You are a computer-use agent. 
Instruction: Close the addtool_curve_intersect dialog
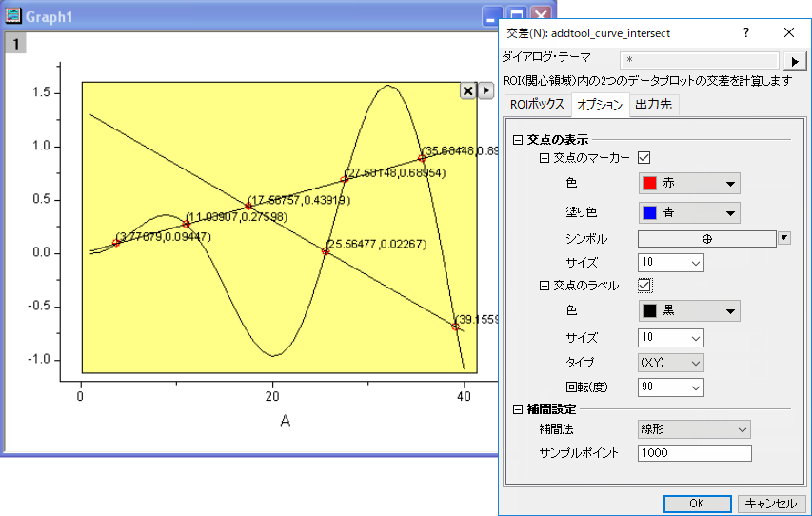pyautogui.click(x=789, y=32)
